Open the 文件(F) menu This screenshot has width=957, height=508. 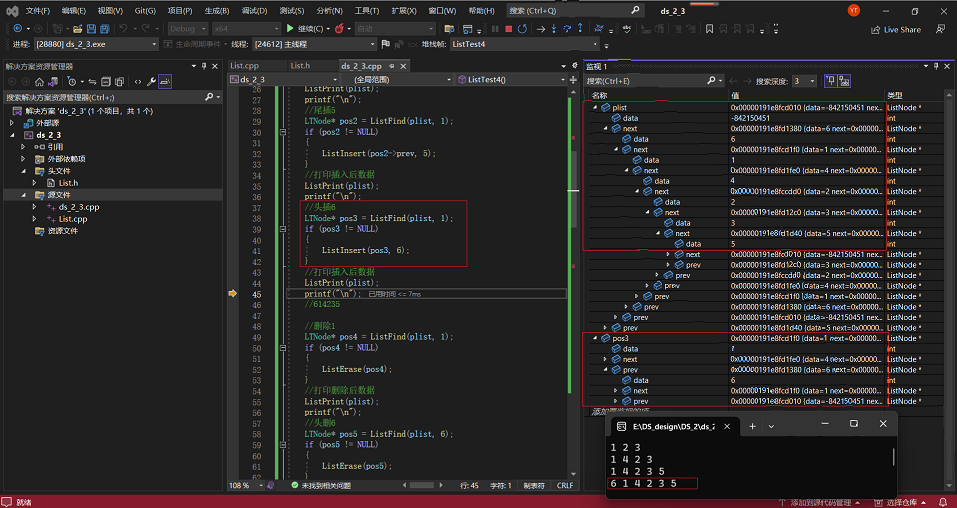tap(38, 11)
